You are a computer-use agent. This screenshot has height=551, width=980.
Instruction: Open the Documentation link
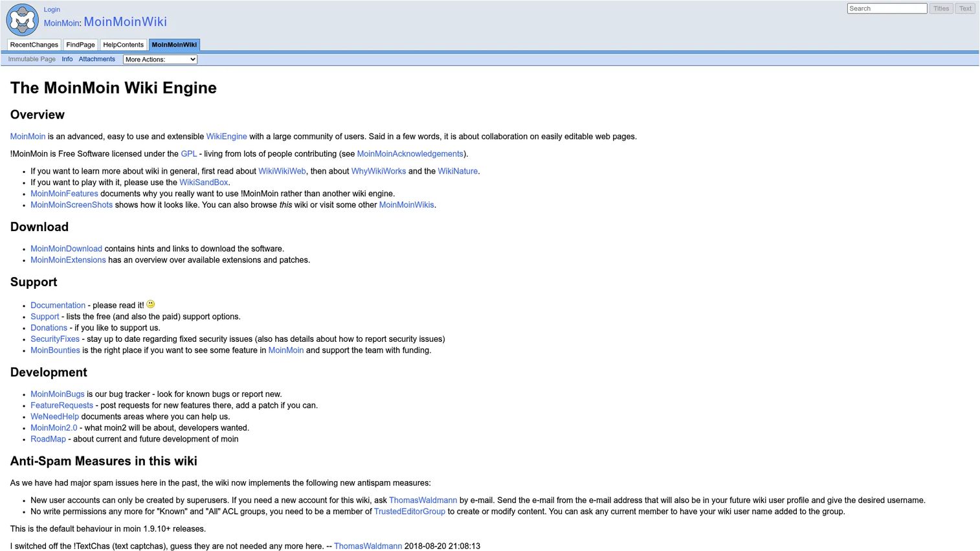58,306
